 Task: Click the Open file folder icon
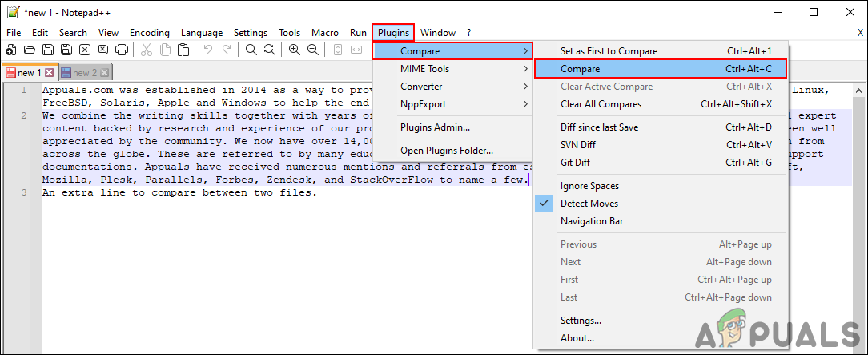click(30, 50)
